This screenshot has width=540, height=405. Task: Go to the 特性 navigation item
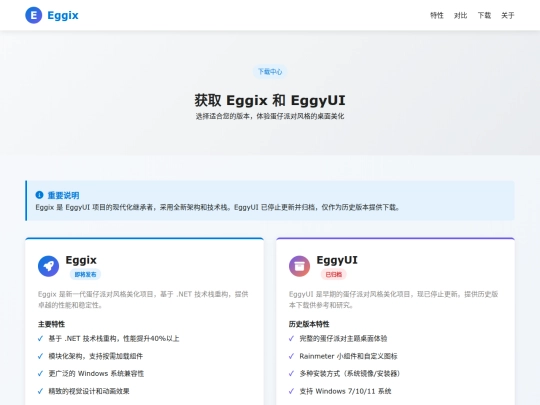[x=437, y=15]
